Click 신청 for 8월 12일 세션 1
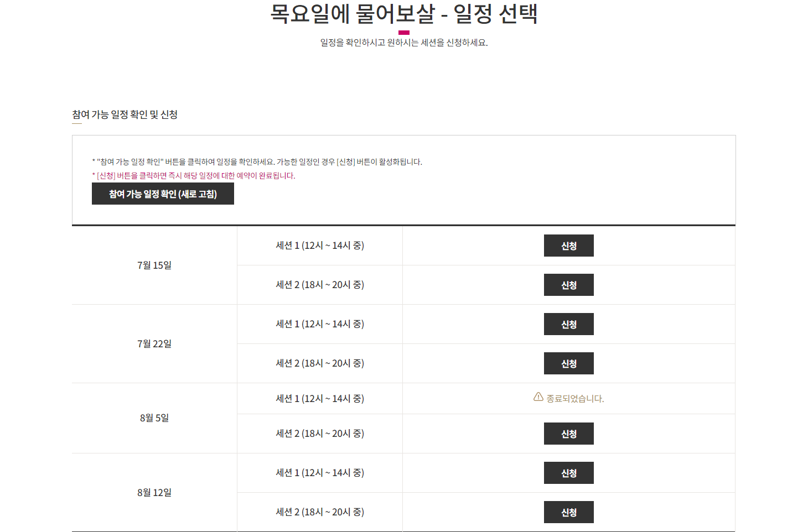This screenshot has height=532, width=808. click(x=569, y=473)
